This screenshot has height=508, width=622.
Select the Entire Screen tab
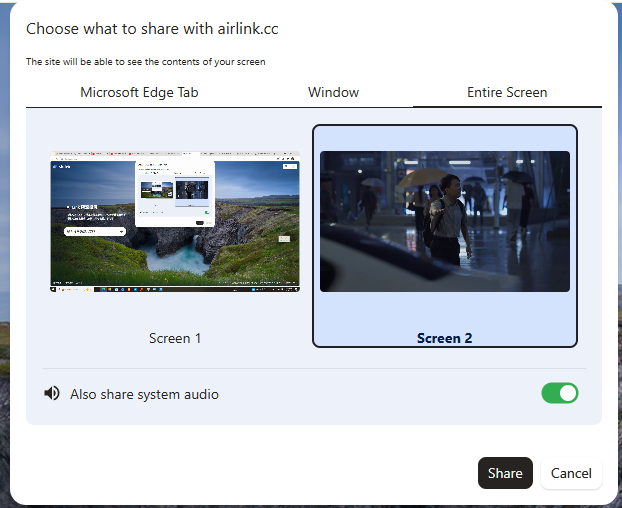(x=507, y=92)
